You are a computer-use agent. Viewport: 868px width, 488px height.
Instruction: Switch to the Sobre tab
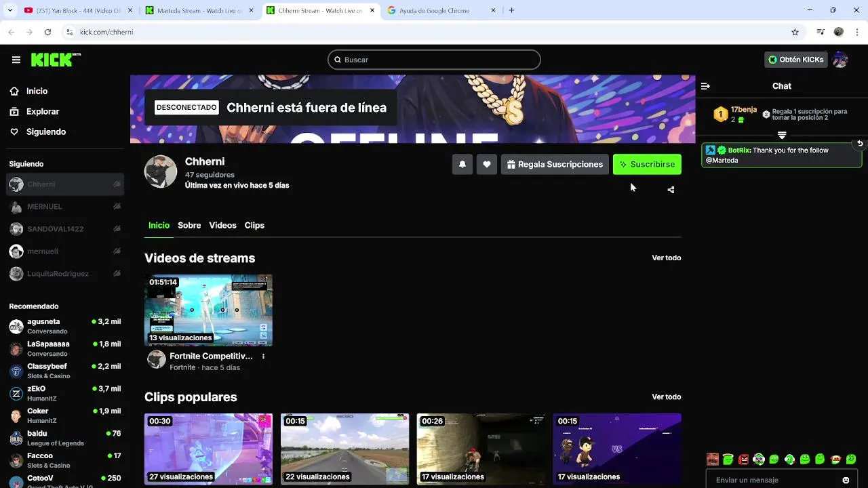click(189, 225)
